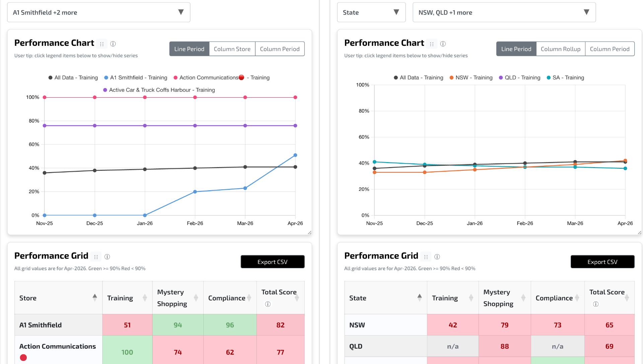
Task: Click NSW Total Score value 65
Action: pos(610,325)
